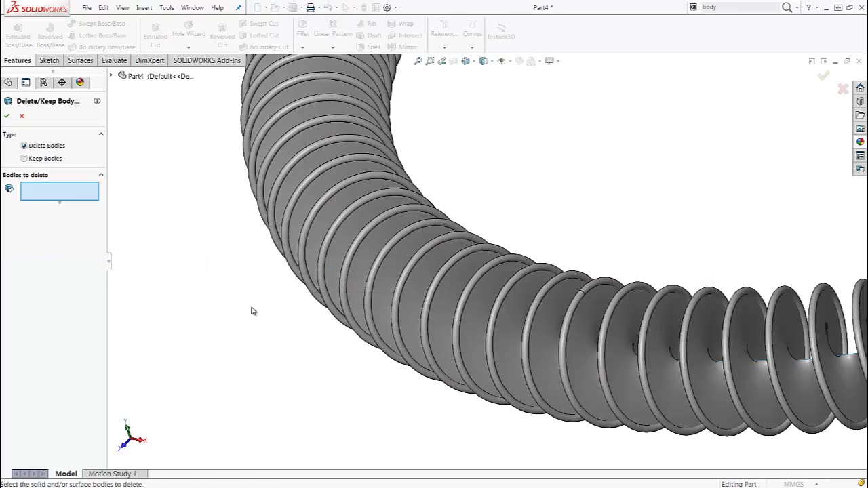Click Zoom to Fit in view toolbar
Viewport: 868px width, 488px height.
[418, 61]
